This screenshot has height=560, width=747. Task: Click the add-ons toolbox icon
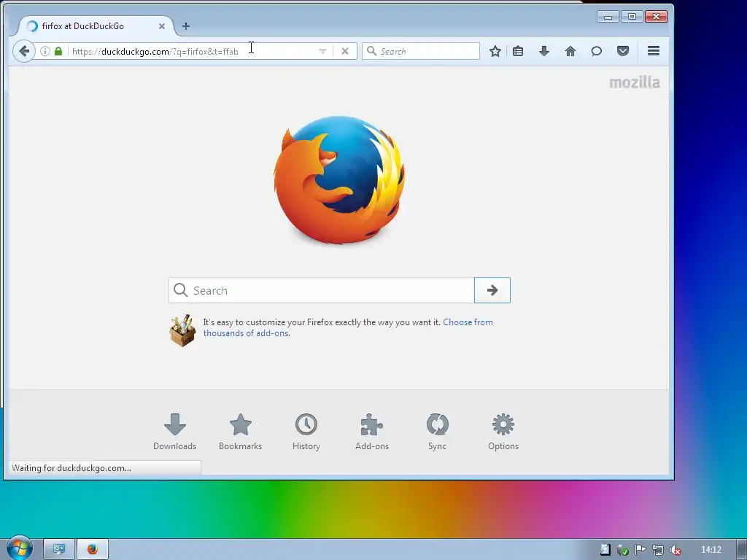pyautogui.click(x=182, y=330)
